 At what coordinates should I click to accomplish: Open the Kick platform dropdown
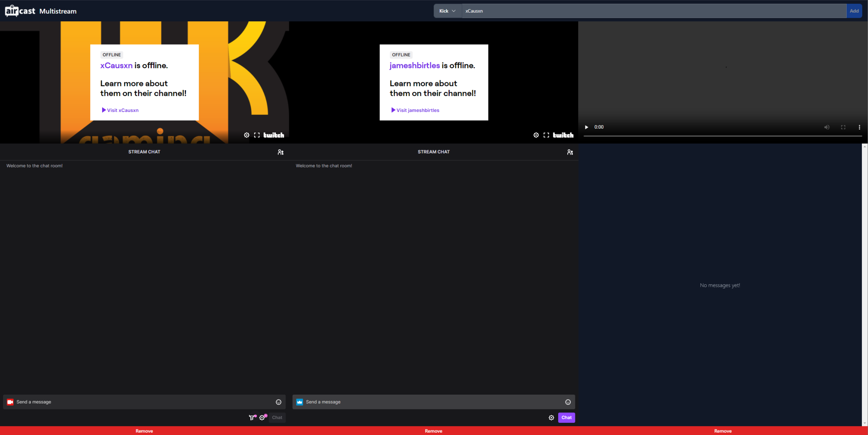[x=447, y=11]
